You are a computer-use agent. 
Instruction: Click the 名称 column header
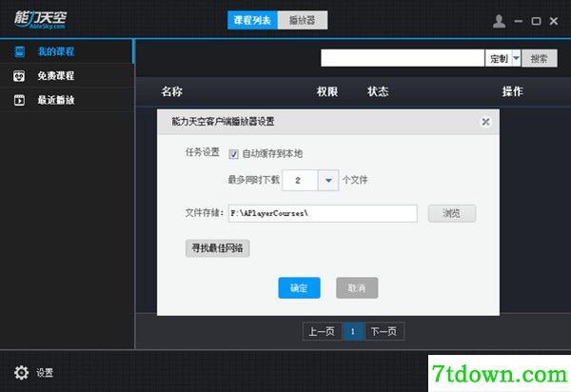pos(172,91)
